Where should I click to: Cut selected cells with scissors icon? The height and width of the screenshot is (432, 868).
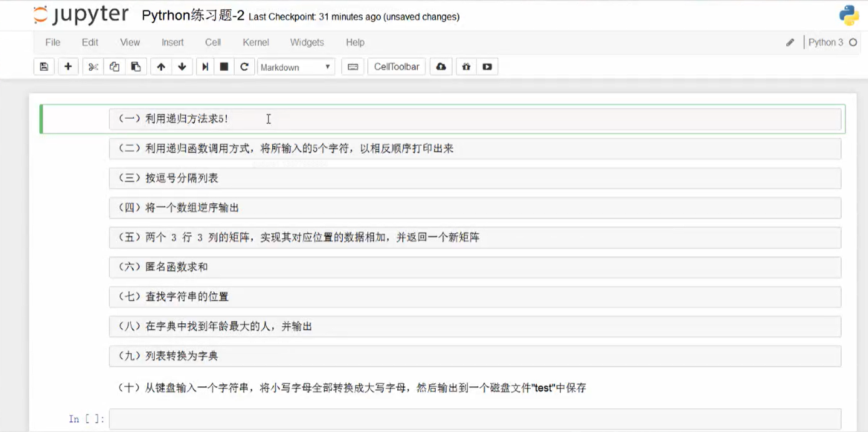[x=93, y=67]
